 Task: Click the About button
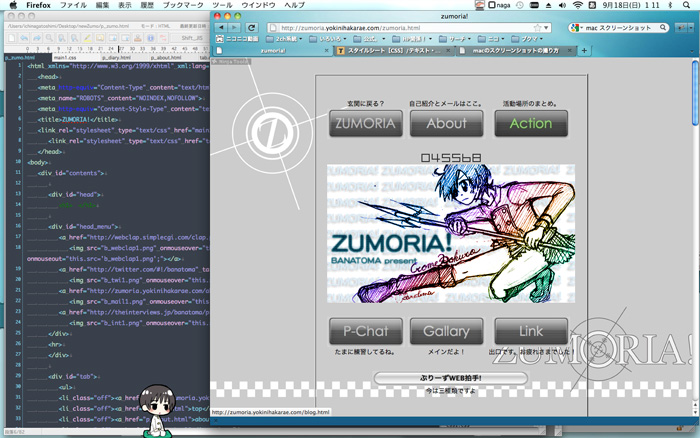[446, 123]
